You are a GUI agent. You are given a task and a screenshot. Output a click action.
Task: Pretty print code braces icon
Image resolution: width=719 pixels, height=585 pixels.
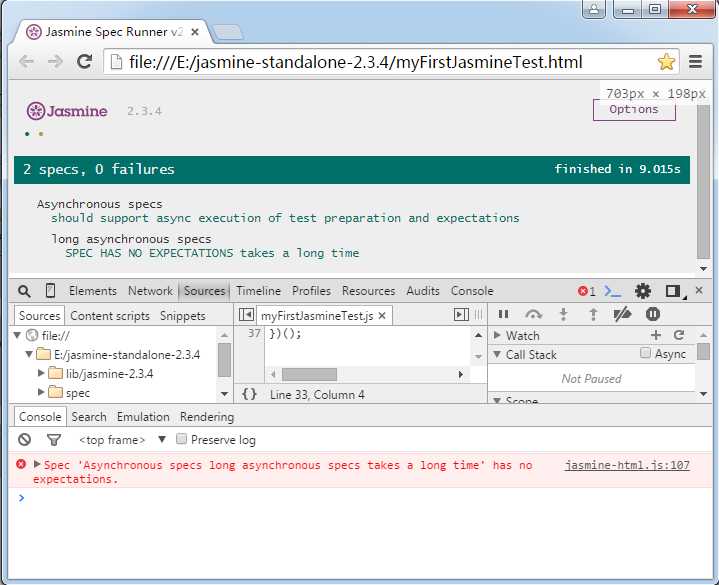pyautogui.click(x=249, y=394)
